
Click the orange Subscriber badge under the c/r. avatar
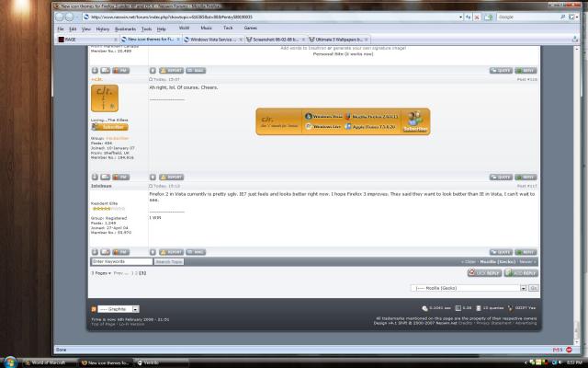[x=109, y=127]
